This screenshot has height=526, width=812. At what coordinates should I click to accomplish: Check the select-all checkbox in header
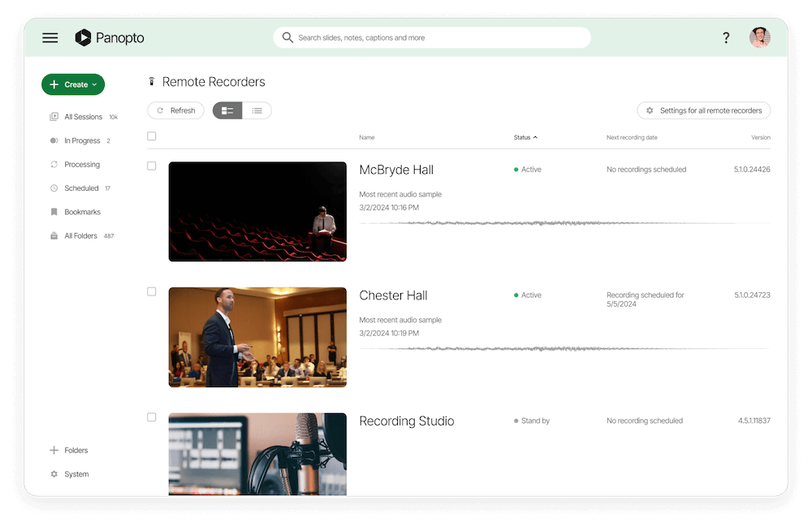pos(151,136)
